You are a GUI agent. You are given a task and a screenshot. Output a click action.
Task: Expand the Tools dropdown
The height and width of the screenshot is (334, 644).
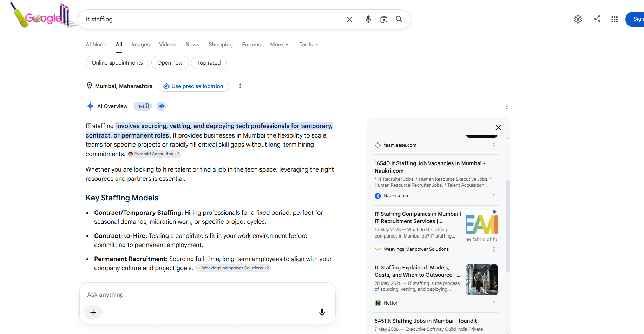pos(309,45)
